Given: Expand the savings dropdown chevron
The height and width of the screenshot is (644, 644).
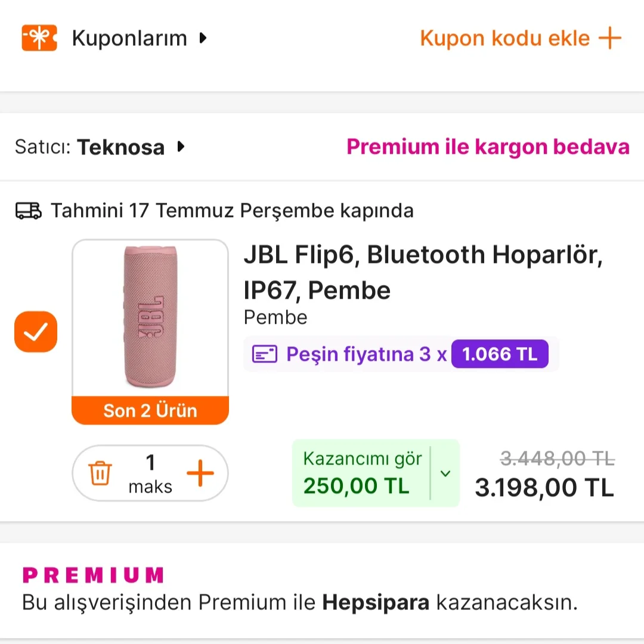Looking at the screenshot, I should (445, 473).
